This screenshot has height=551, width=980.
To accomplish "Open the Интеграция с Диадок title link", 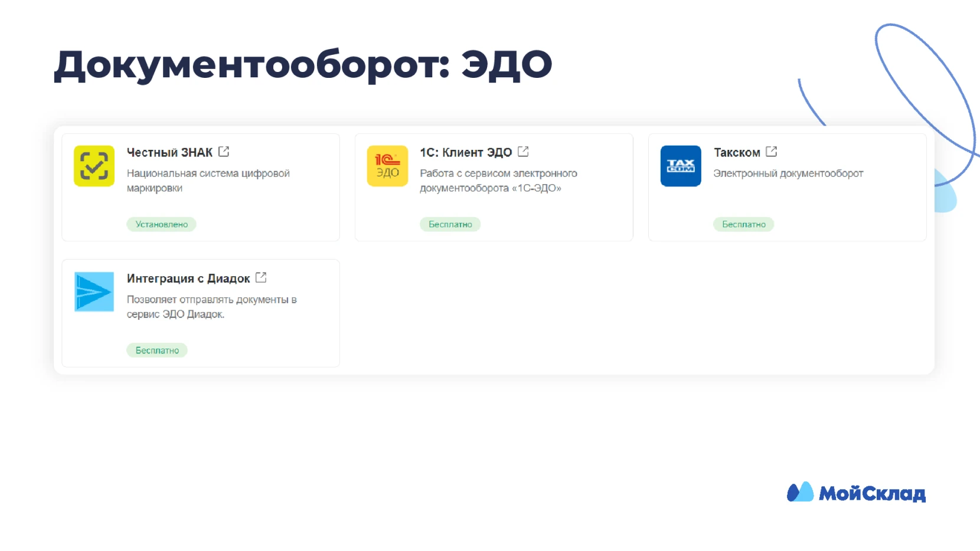I will tap(188, 278).
